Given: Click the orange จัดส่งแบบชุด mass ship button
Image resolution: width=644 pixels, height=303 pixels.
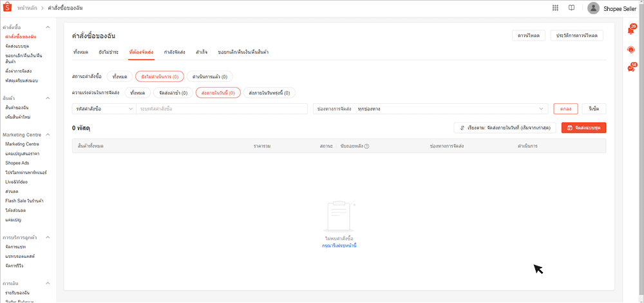Looking at the screenshot, I should point(583,128).
